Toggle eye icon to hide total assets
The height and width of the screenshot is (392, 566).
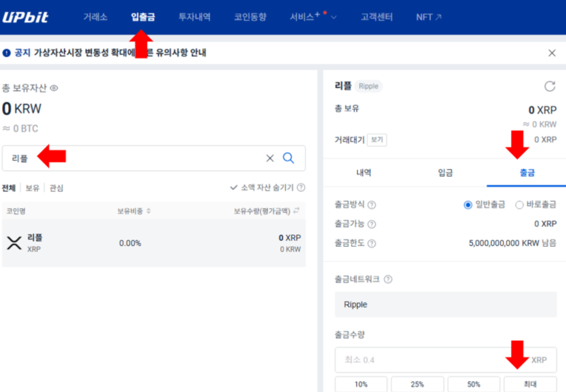point(54,88)
